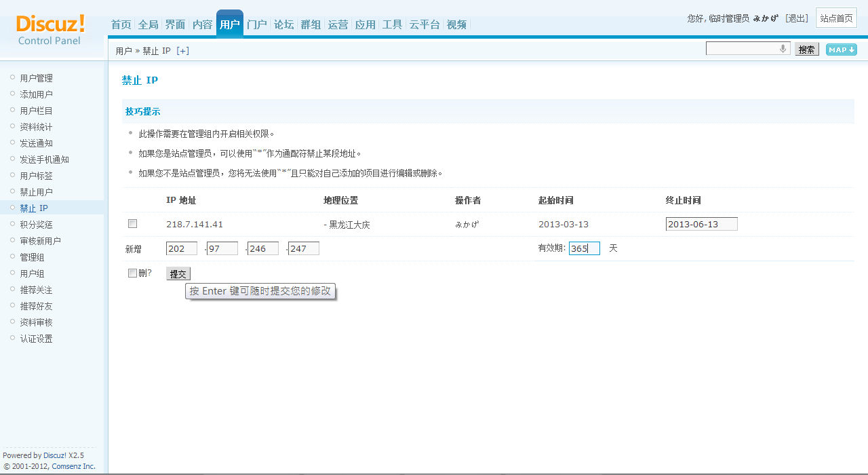Image resolution: width=868 pixels, height=475 pixels.
Task: Check the 删? delete checkbox
Action: (x=132, y=273)
